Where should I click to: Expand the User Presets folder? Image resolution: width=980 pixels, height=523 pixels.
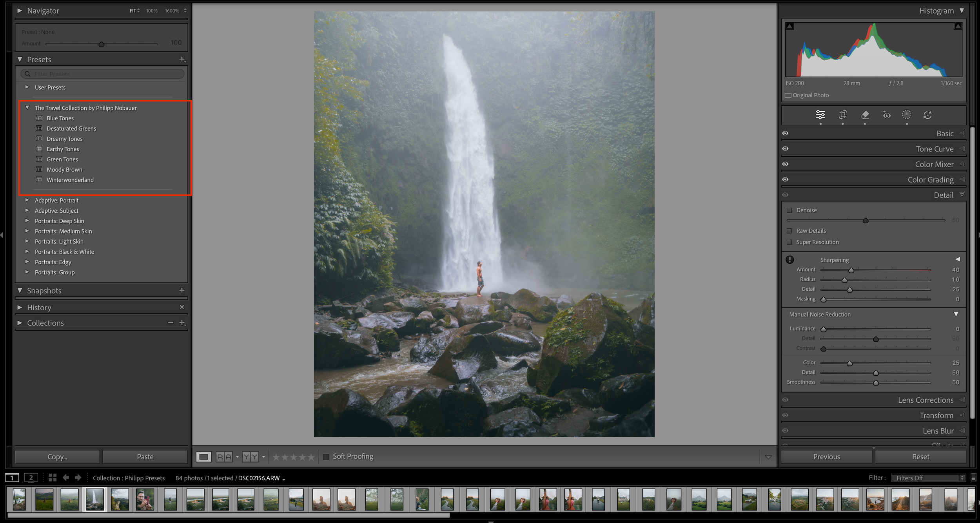tap(27, 87)
